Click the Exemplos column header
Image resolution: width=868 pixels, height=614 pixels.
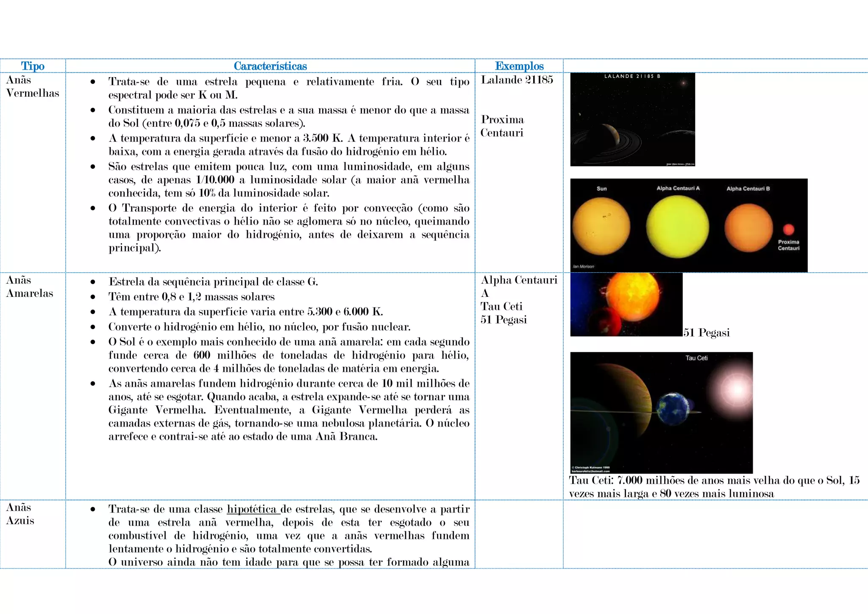519,66
